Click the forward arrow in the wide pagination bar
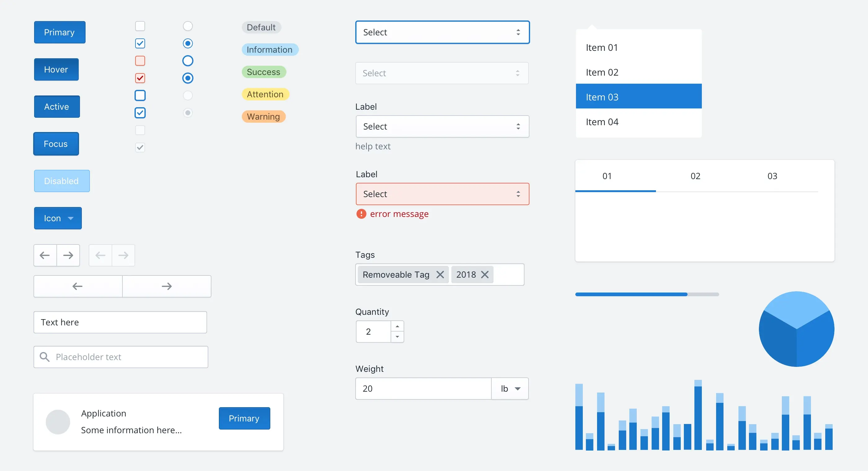 166,286
